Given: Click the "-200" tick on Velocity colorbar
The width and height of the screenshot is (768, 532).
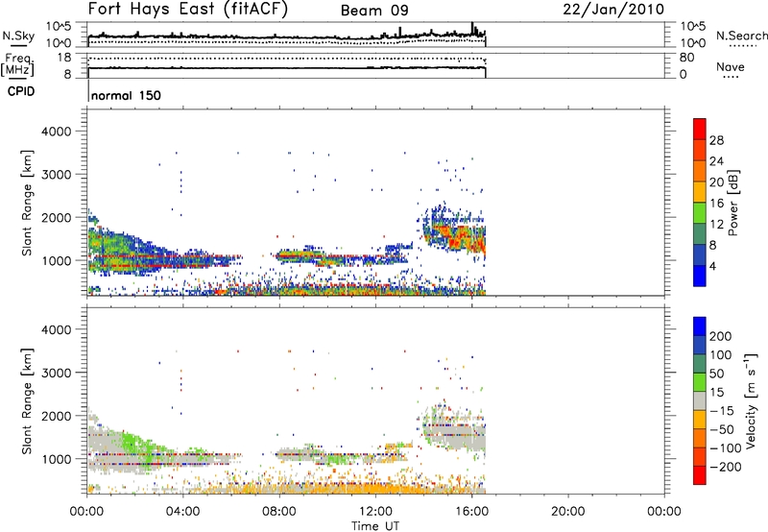Looking at the screenshot, I should [726, 467].
